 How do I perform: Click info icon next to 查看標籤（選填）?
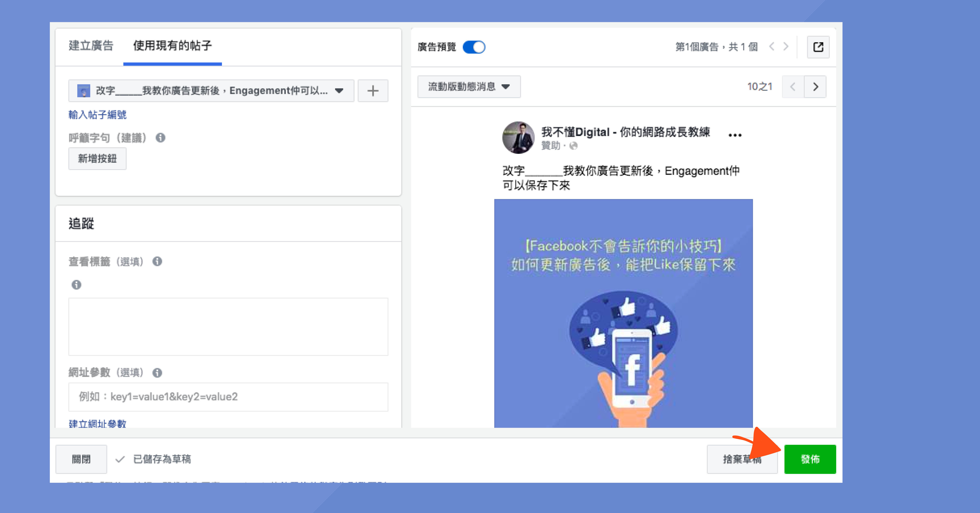(157, 261)
